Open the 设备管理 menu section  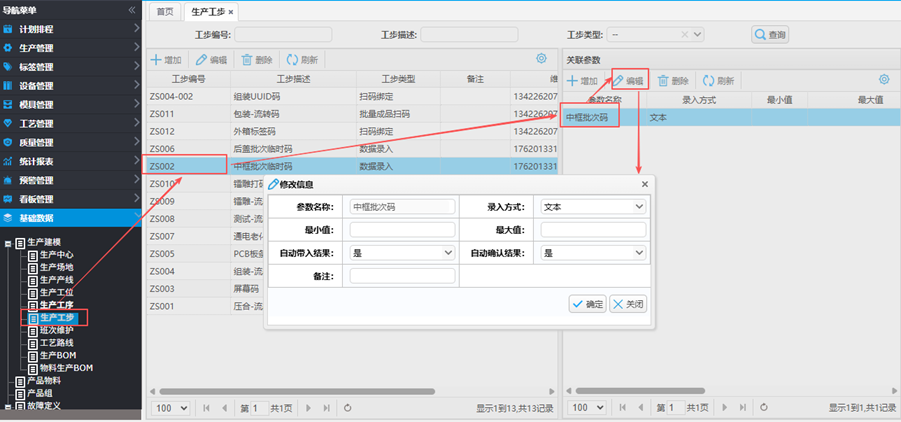click(x=71, y=86)
